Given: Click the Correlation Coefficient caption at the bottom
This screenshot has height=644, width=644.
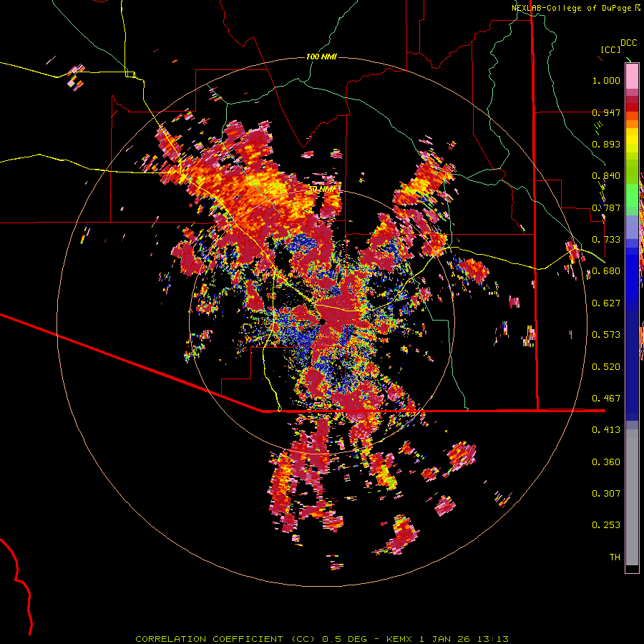Looking at the screenshot, I should (322, 639).
